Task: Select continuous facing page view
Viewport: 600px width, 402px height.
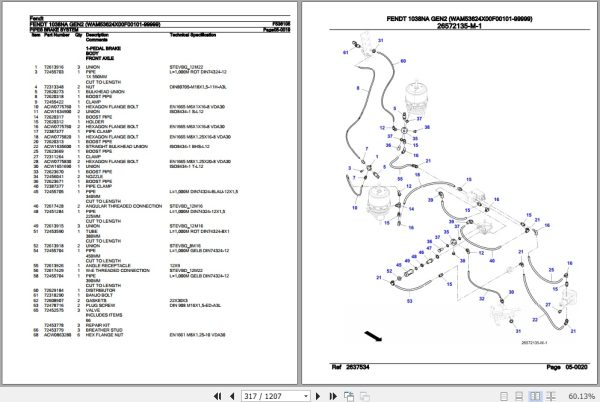Action: [x=551, y=396]
